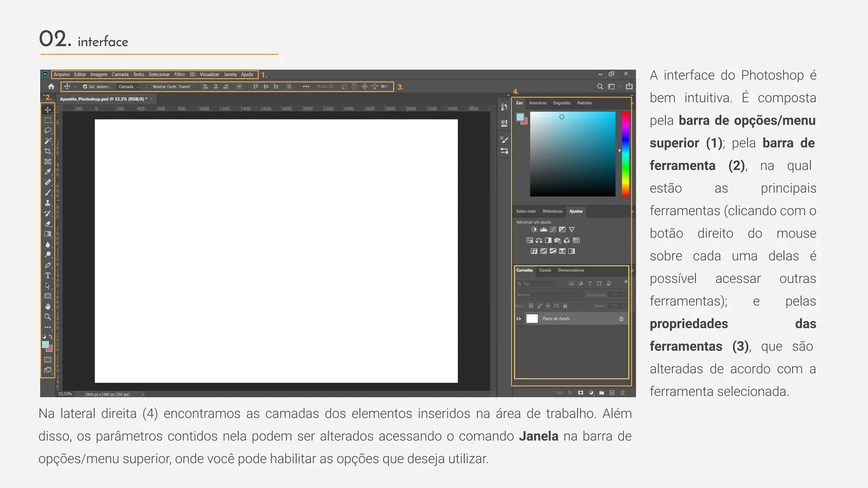Toggle layer filter switch dot
Screen dimensions: 868x488
coord(626,282)
